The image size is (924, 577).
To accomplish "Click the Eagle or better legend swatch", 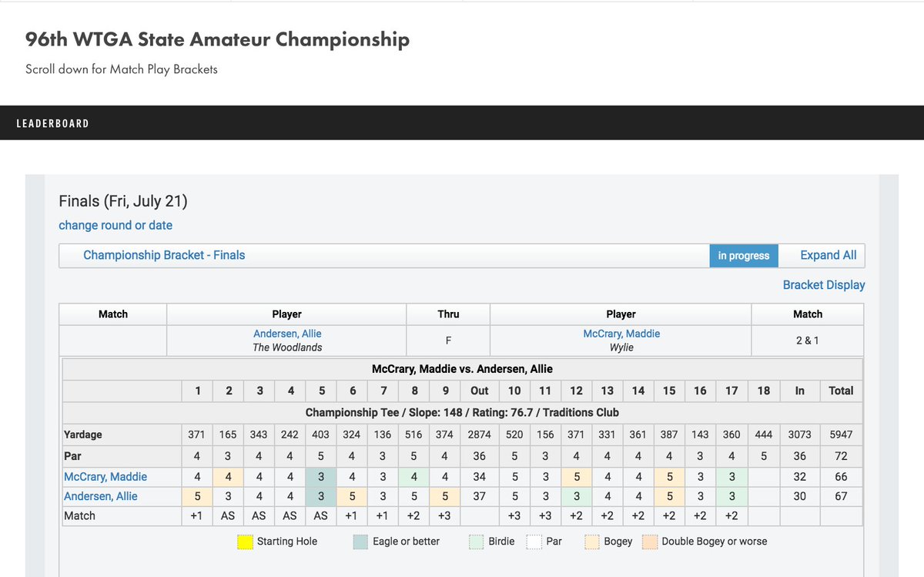I will pos(361,542).
